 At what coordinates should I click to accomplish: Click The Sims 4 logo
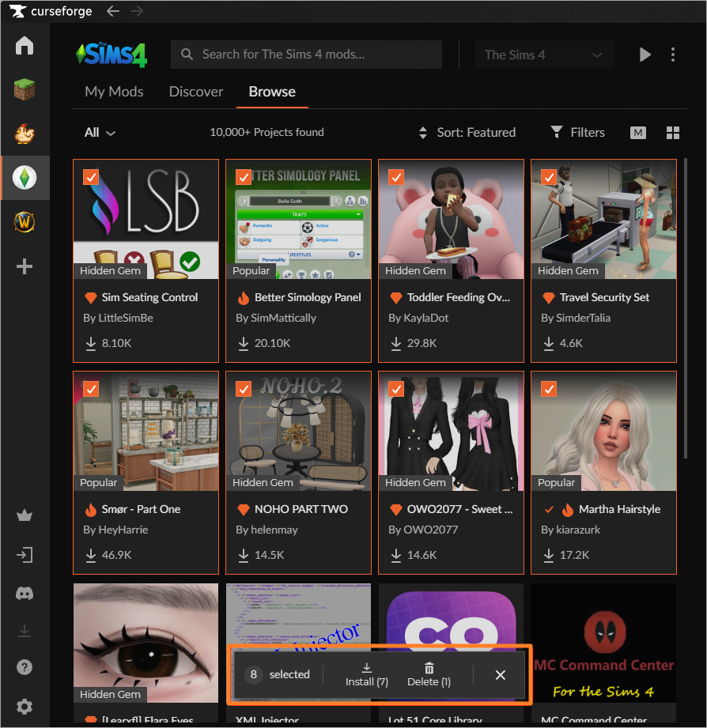(112, 55)
